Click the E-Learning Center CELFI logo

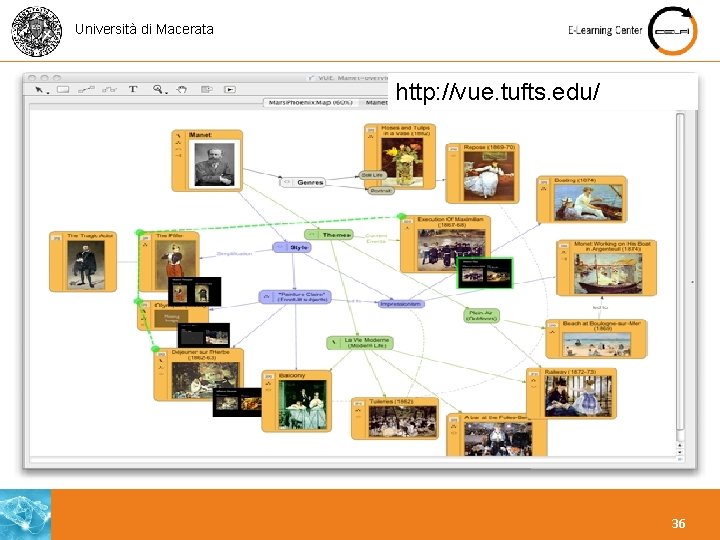coord(673,31)
